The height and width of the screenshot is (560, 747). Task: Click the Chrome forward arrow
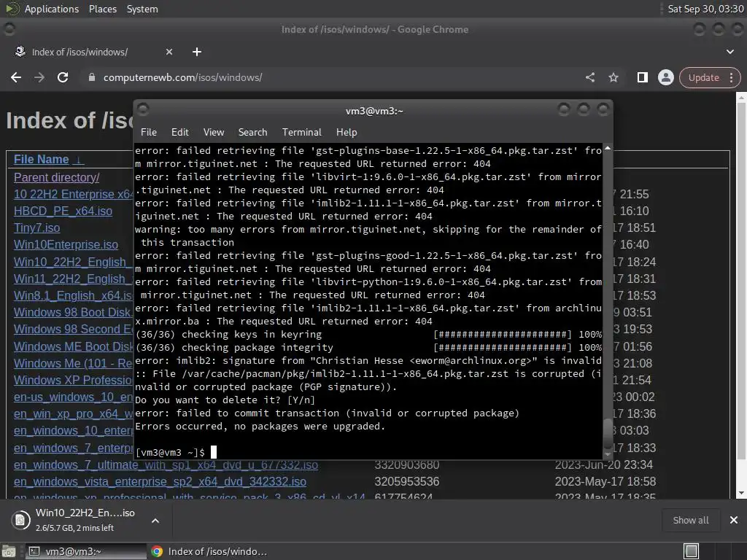point(39,77)
